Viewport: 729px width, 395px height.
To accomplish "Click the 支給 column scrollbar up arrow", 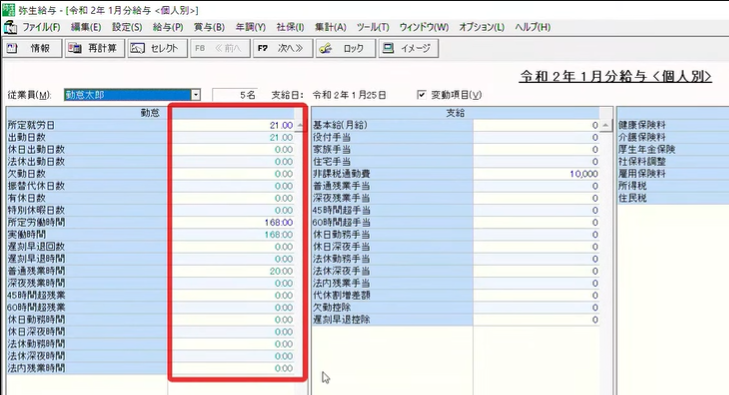I will (605, 125).
